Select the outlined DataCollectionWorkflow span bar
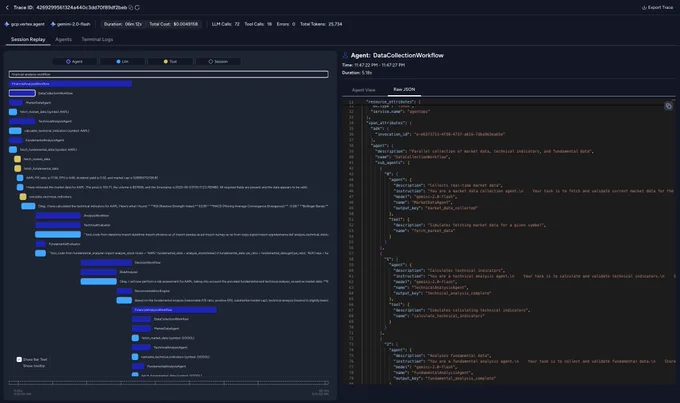The height and width of the screenshot is (403, 680). coord(22,93)
